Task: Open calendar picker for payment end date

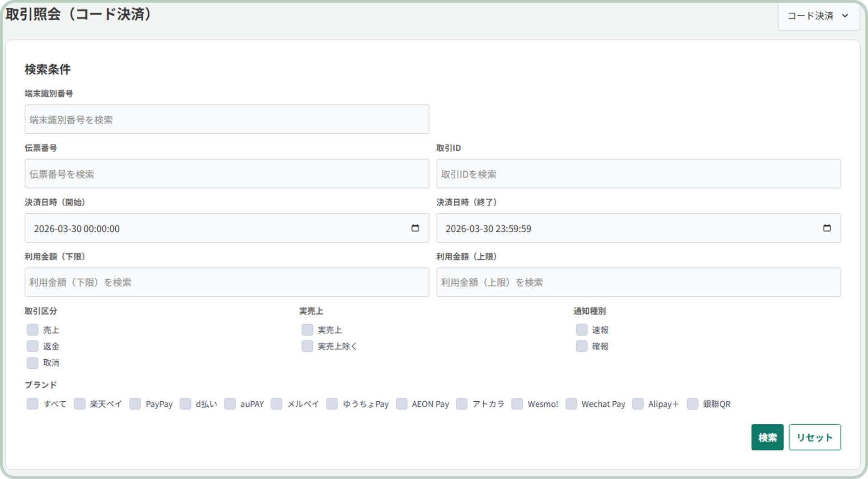Action: point(826,228)
